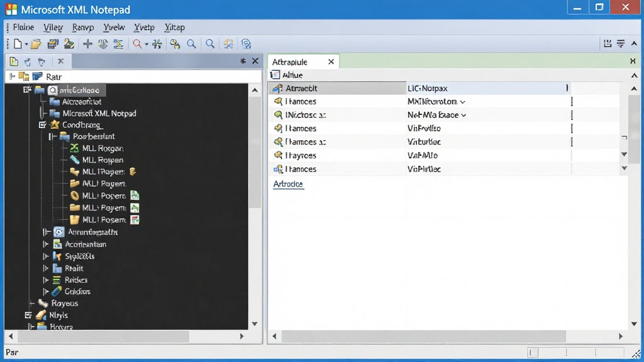This screenshot has width=644, height=362.
Task: Click the filter lines icon at toolbar right
Action: click(x=621, y=43)
